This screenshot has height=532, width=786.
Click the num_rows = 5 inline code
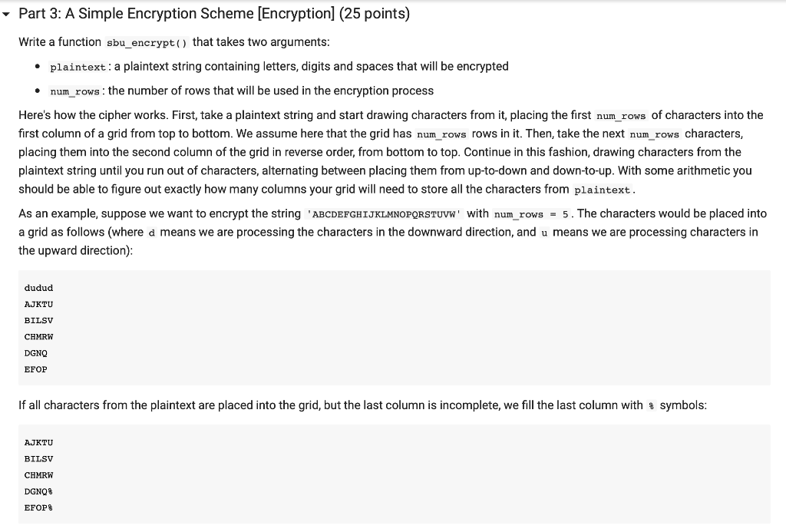tap(531, 214)
